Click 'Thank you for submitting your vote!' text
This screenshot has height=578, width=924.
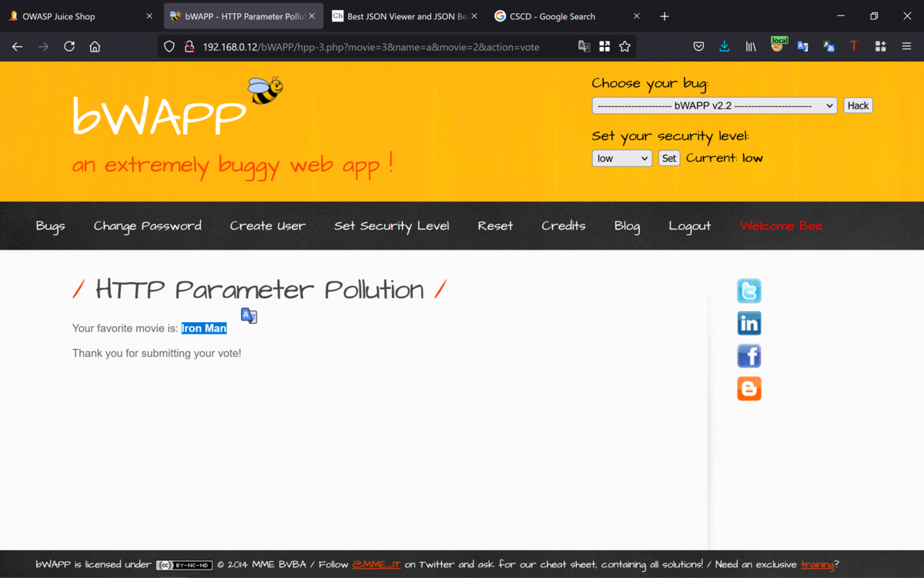click(157, 354)
